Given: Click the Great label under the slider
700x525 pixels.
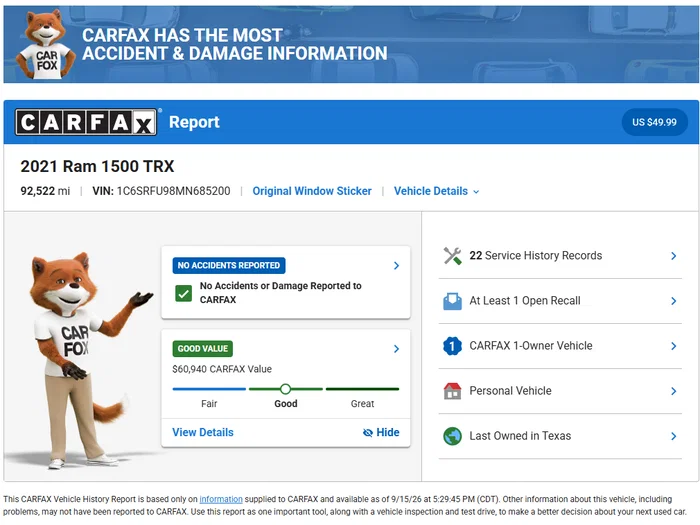Looking at the screenshot, I should [x=362, y=404].
